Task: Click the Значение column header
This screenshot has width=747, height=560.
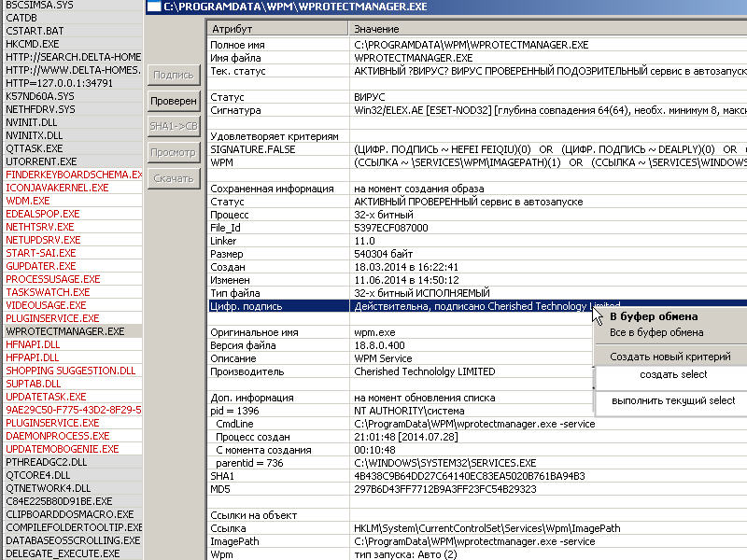Action: point(548,29)
